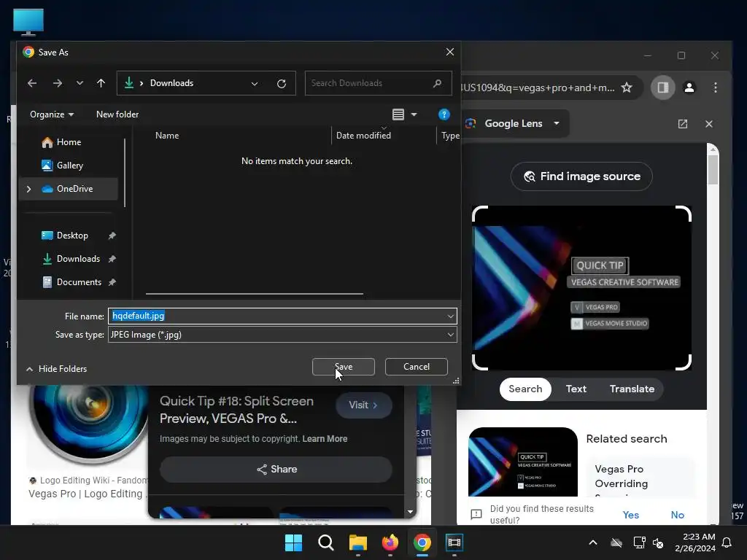This screenshot has width=747, height=560.
Task: Open the Windows Start menu
Action: (293, 542)
